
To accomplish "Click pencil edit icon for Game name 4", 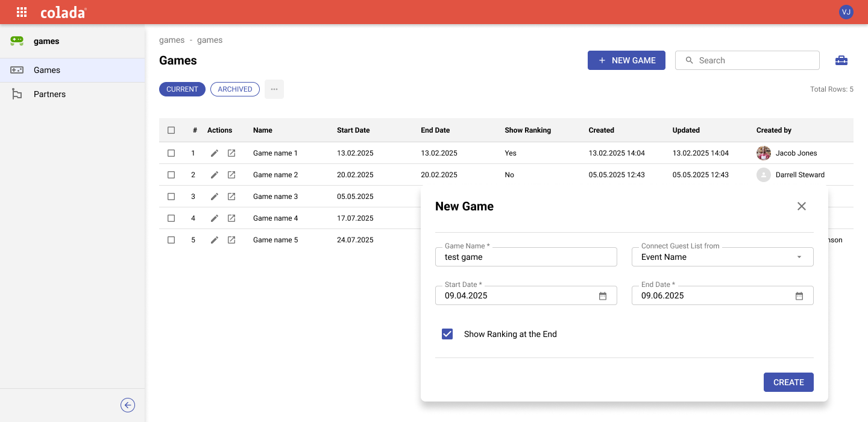I will [215, 218].
